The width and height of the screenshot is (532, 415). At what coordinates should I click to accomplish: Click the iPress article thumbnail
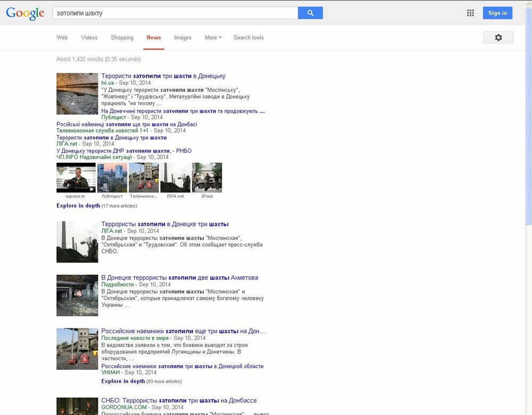pyautogui.click(x=207, y=177)
